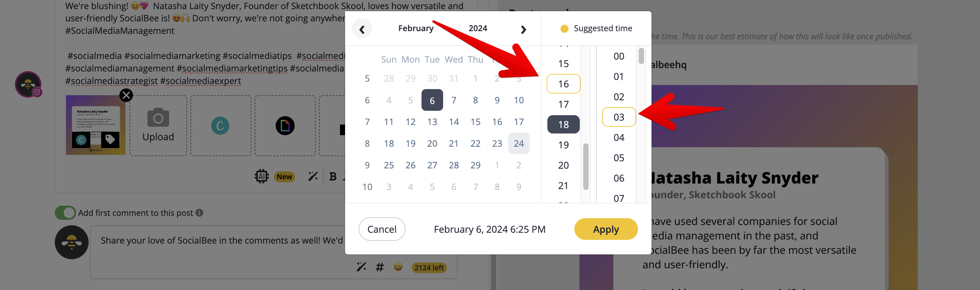Apply bold formatting in post editor
Screen dimensions: 980x290
click(x=333, y=177)
